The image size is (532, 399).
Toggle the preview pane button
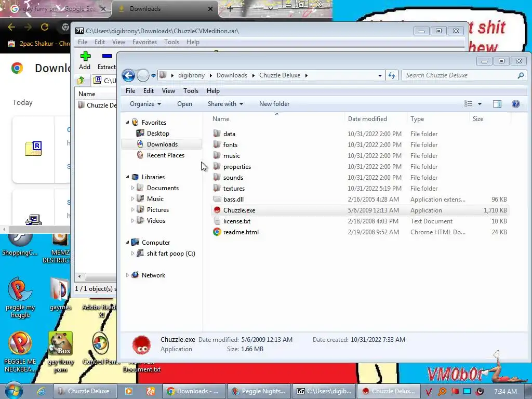(497, 104)
